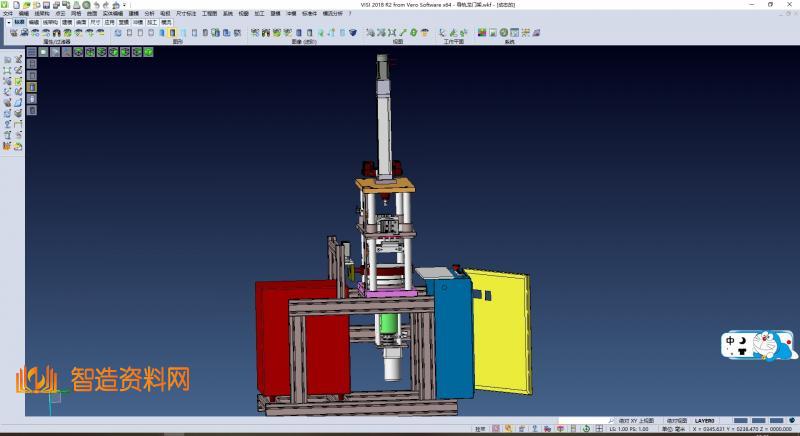Open the 绝对 XY 上视图 workplane selector

(636, 420)
